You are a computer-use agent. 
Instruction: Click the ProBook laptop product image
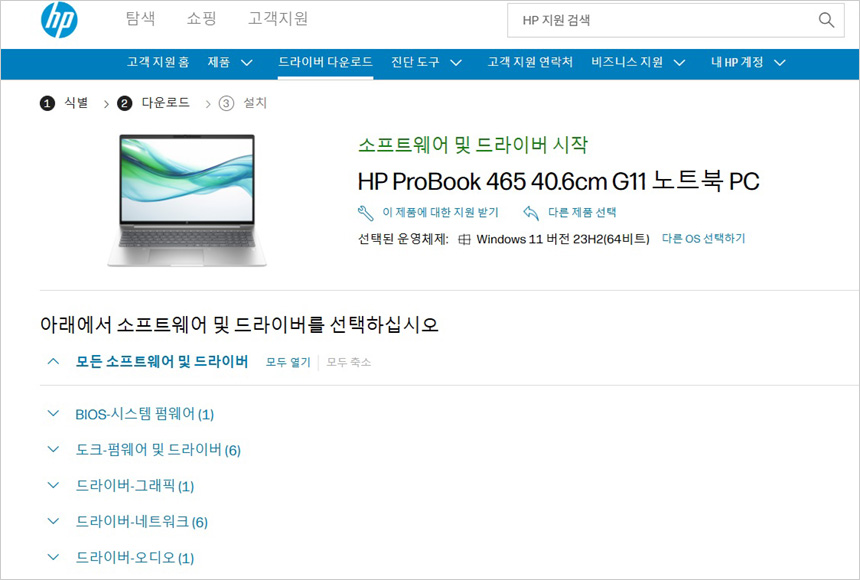pos(187,200)
